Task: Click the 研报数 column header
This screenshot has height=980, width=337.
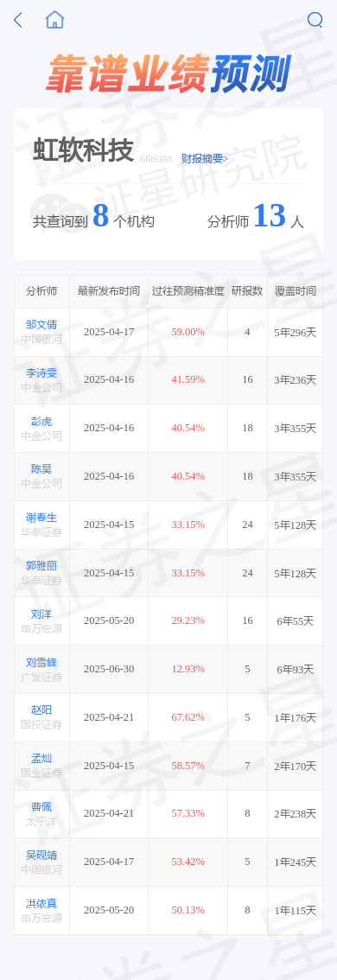Action: click(x=247, y=291)
